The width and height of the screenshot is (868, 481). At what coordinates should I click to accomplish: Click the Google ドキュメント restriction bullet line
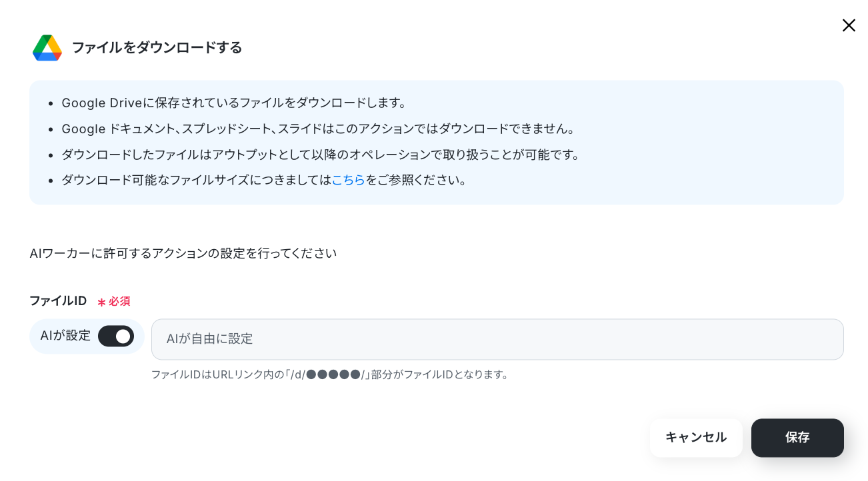(318, 129)
